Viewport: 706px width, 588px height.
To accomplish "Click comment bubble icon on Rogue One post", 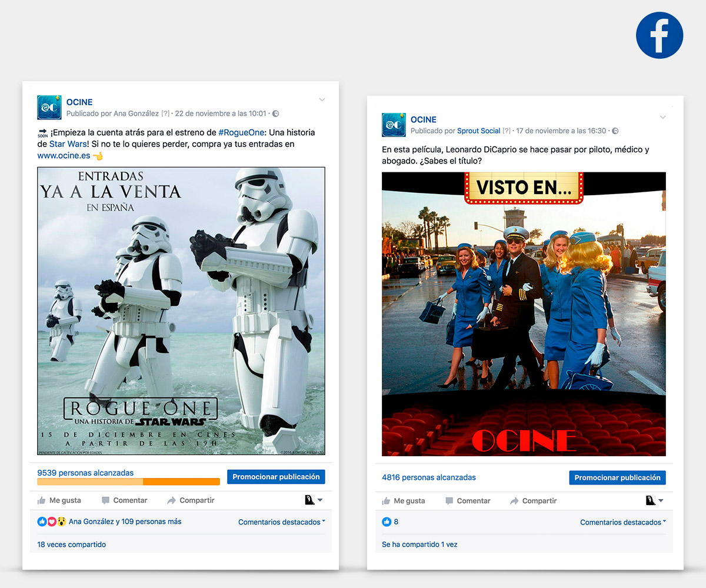I will tap(105, 500).
